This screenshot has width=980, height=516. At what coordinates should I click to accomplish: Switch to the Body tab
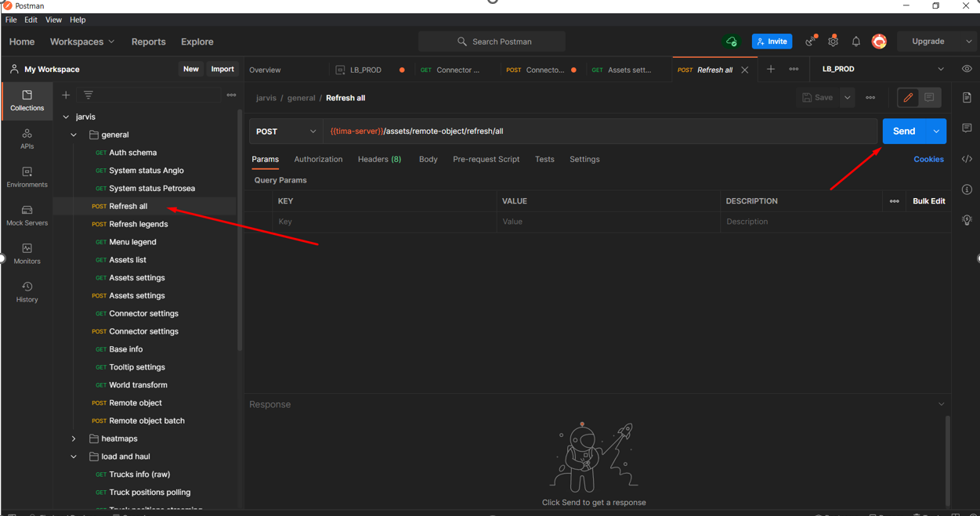tap(428, 159)
